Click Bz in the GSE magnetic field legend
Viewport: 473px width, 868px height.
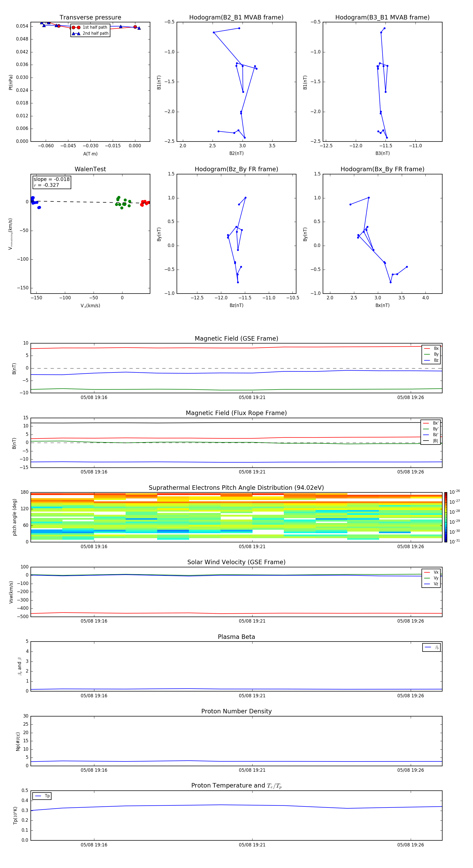coord(431,360)
